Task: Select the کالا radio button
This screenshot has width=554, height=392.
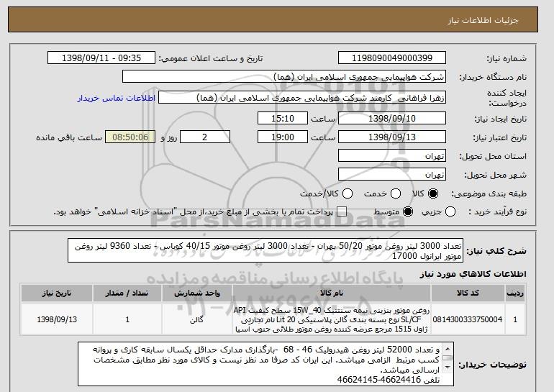Action: 433,193
